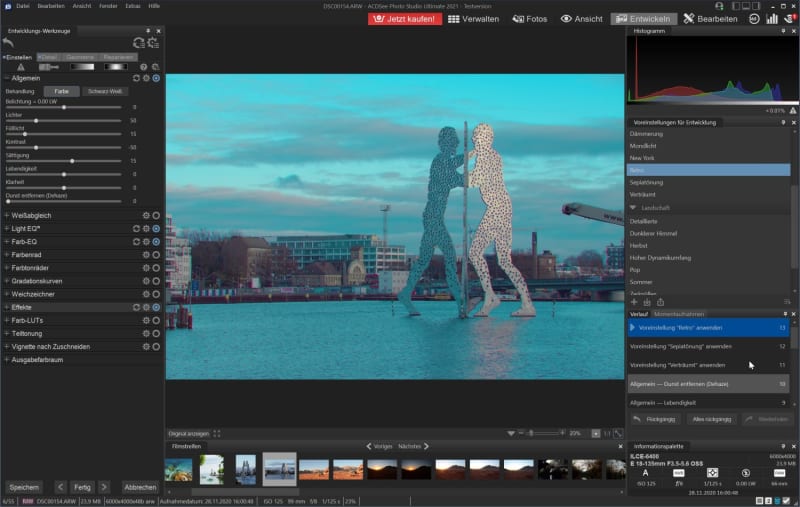The height and width of the screenshot is (507, 800).
Task: Click the Sättigung slider handle
Action: coord(72,161)
